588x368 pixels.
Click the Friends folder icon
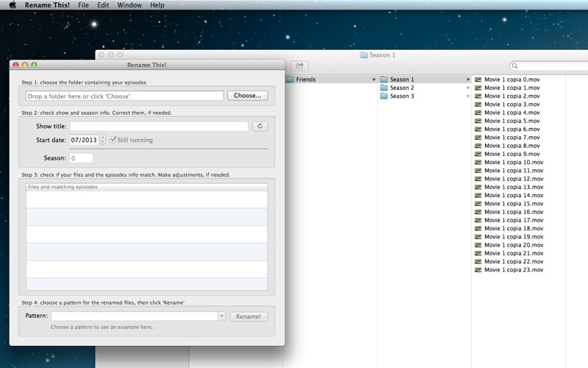point(290,79)
